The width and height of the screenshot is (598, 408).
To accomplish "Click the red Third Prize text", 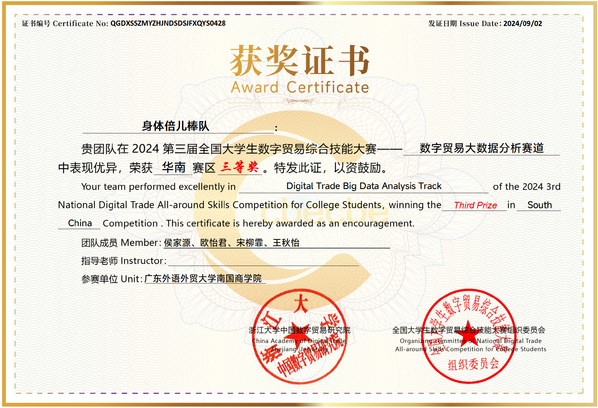I will 475,205.
